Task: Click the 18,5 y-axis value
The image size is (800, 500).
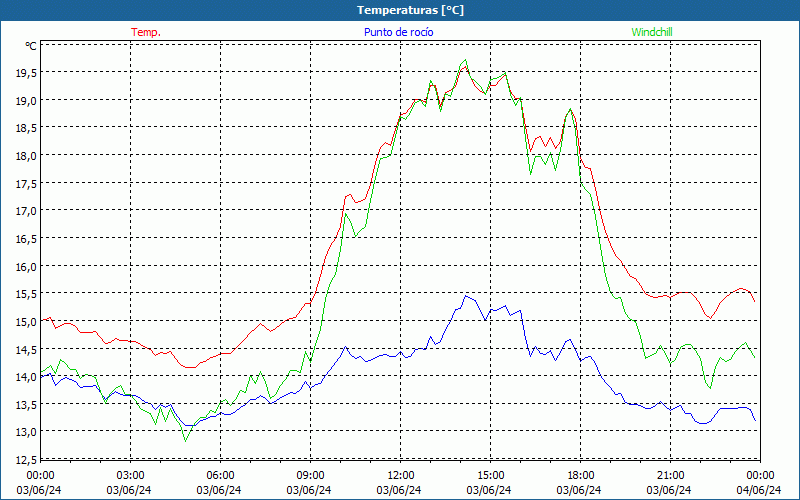Action: tap(26, 129)
